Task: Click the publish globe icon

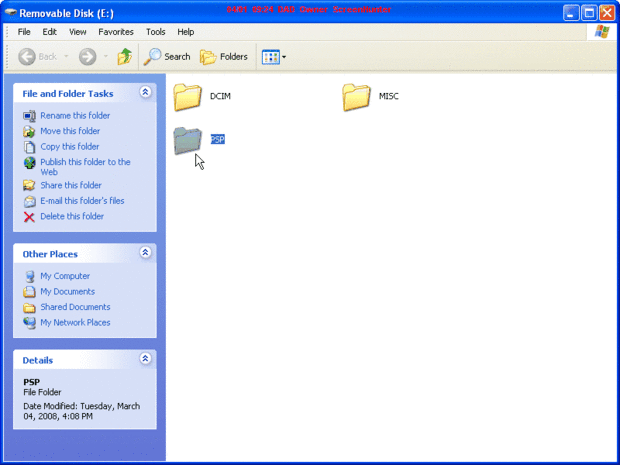Action: click(29, 163)
